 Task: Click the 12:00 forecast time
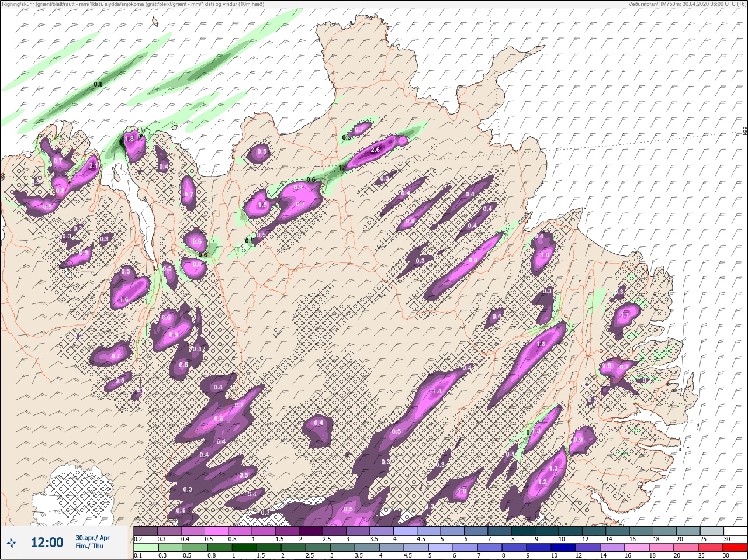pos(47,543)
